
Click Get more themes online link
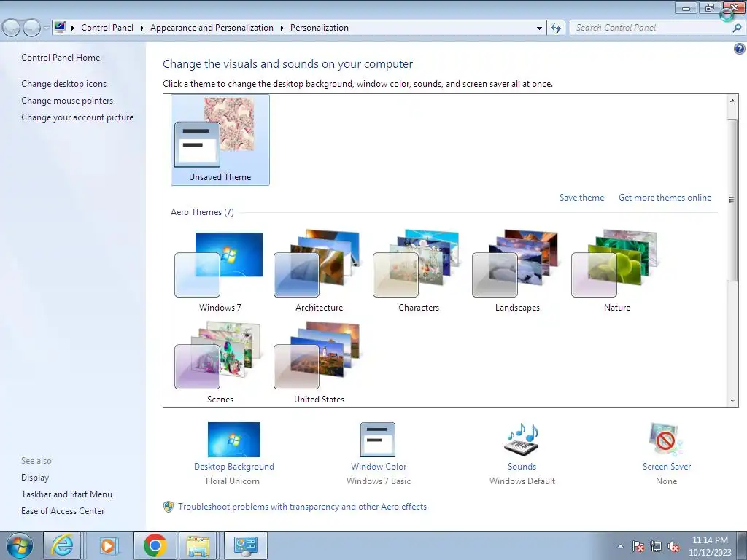(x=665, y=198)
